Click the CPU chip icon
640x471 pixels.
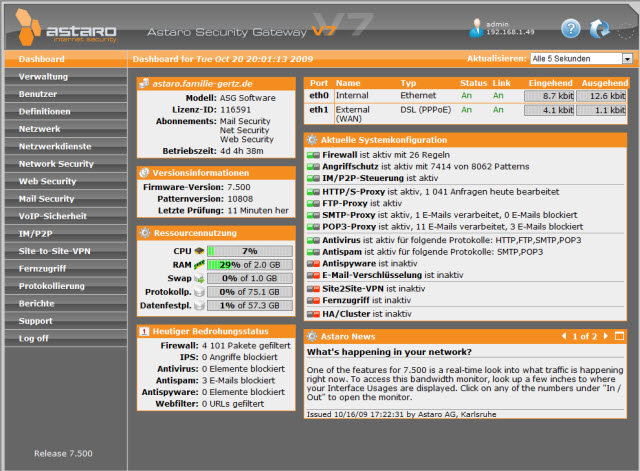(199, 251)
